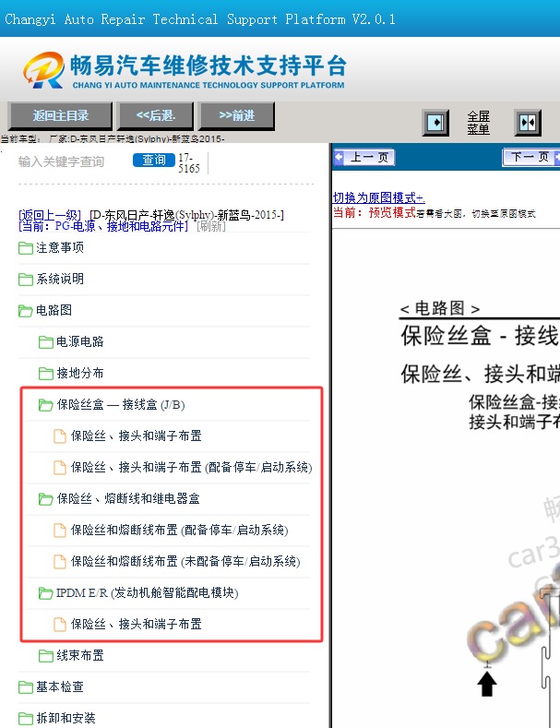This screenshot has width=560, height=728.
Task: Open 保险丝、接头和端子布置 (配备停车/启动系统) page
Action: pos(191,467)
